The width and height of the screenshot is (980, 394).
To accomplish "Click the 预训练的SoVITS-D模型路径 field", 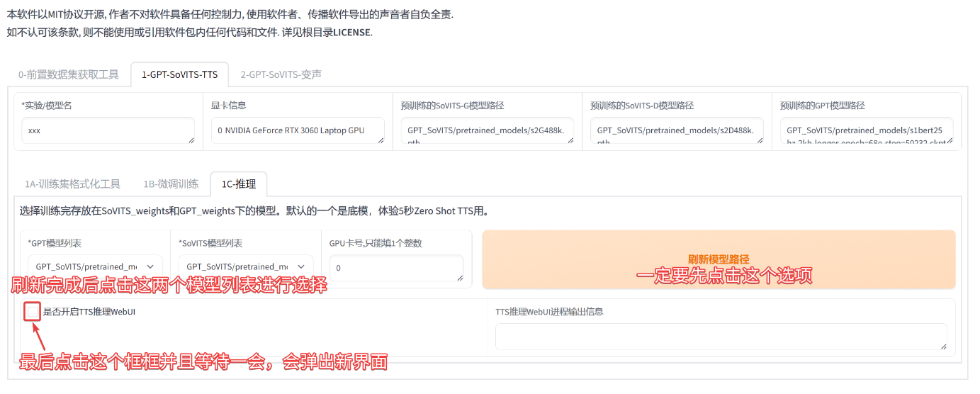I will pos(676,131).
